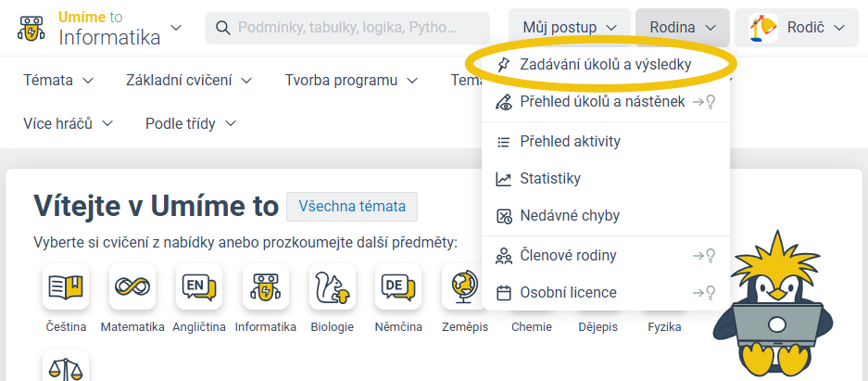Click the Všechna témata button

coord(352,206)
